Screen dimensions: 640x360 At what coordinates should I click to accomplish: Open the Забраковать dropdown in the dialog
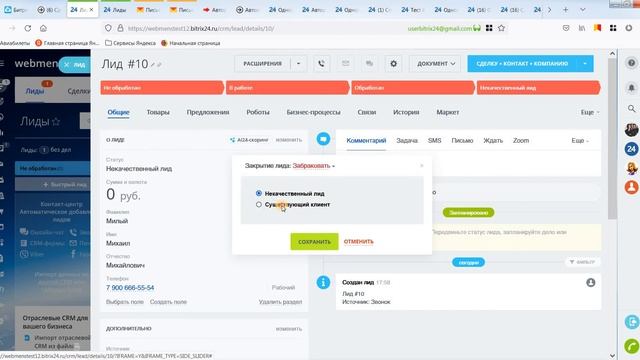point(313,166)
